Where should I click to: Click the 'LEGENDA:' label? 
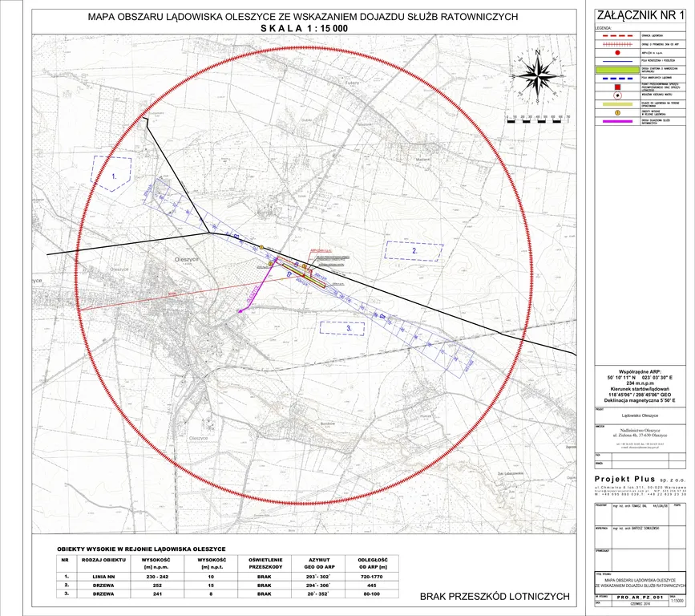point(604,28)
